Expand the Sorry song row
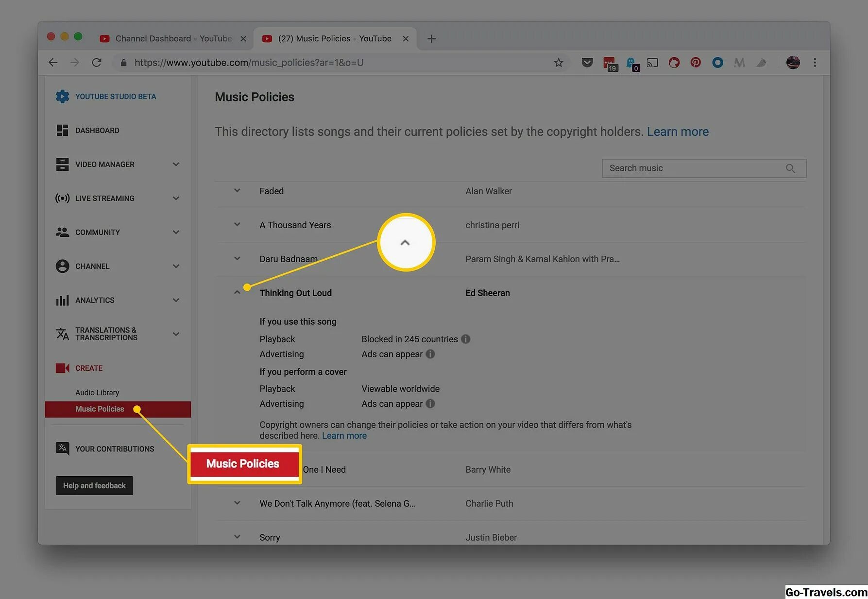The height and width of the screenshot is (599, 868). [x=237, y=537]
